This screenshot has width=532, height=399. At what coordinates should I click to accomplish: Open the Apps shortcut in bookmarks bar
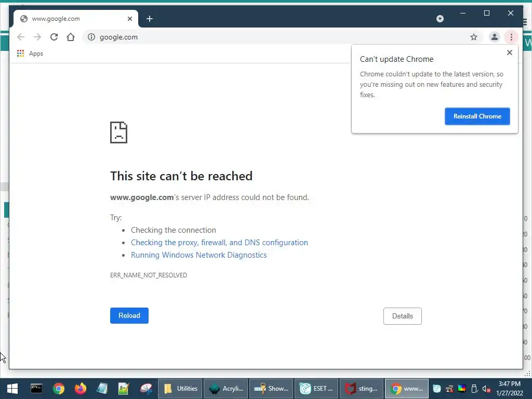tap(30, 54)
